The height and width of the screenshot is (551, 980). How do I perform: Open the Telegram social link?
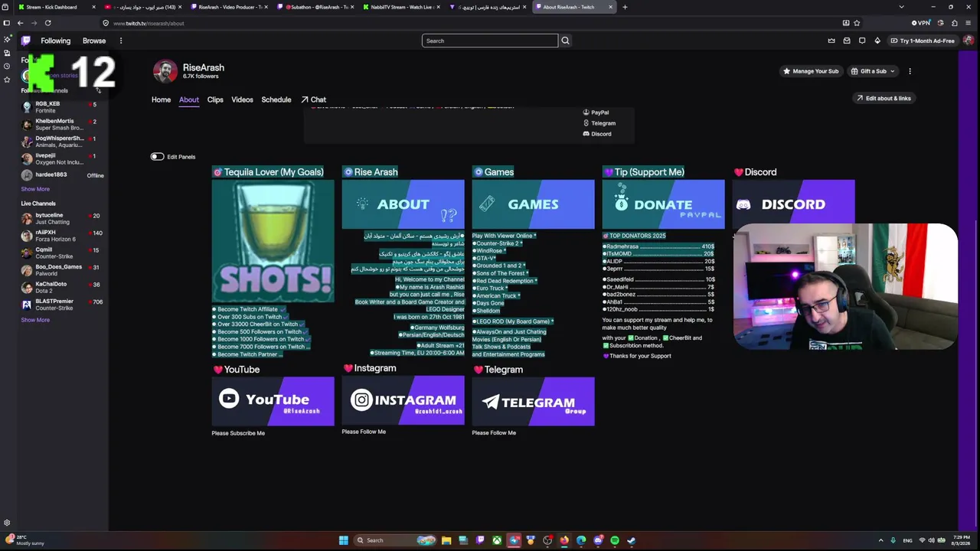pyautogui.click(x=599, y=123)
